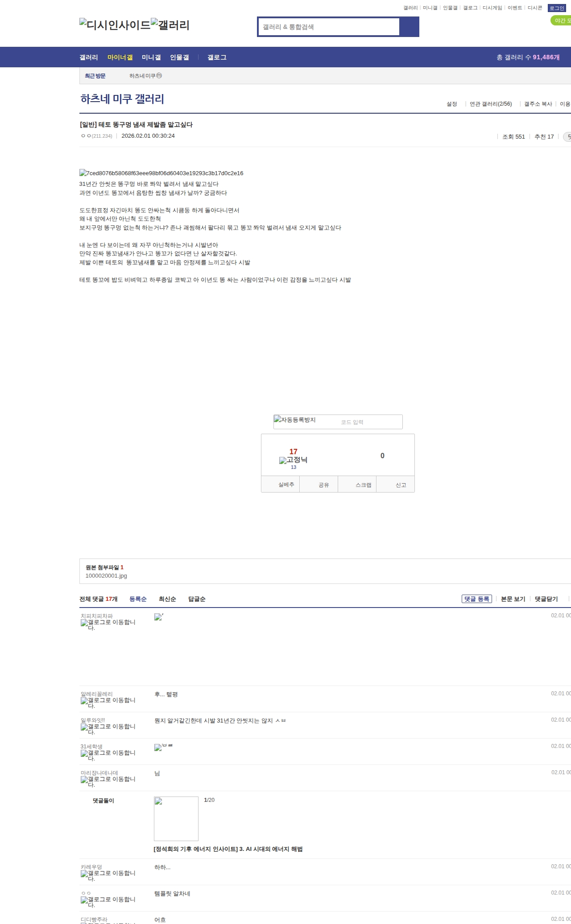Click the 조회 551 view count
Image resolution: width=571 pixels, height=924 pixels.
pyautogui.click(x=513, y=137)
